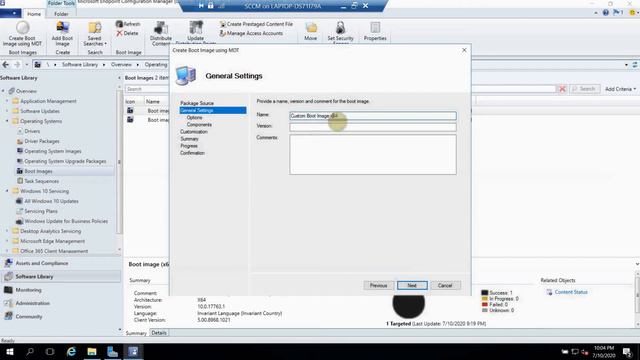Click the forward navigation arrow
This screenshot has height=360, width=640.
point(17,64)
